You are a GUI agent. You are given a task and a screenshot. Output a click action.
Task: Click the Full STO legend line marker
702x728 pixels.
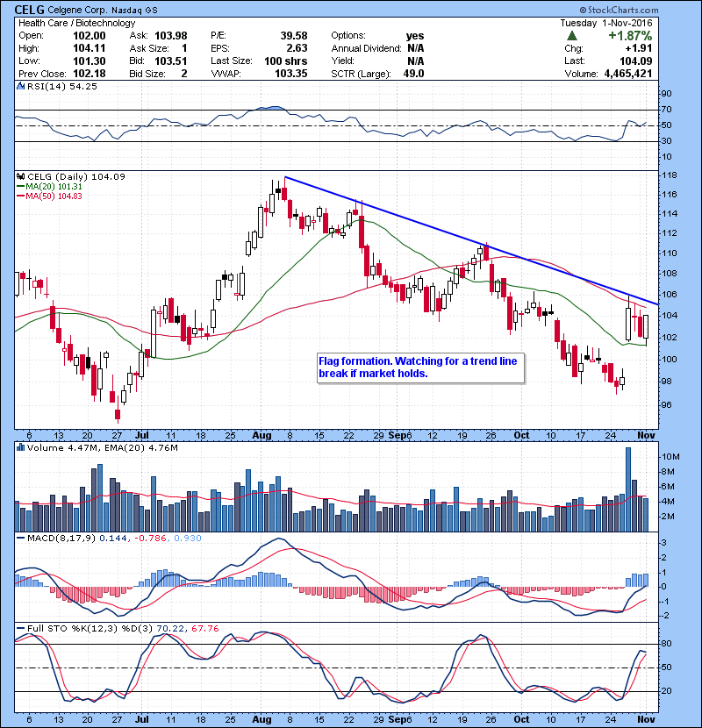click(x=20, y=628)
